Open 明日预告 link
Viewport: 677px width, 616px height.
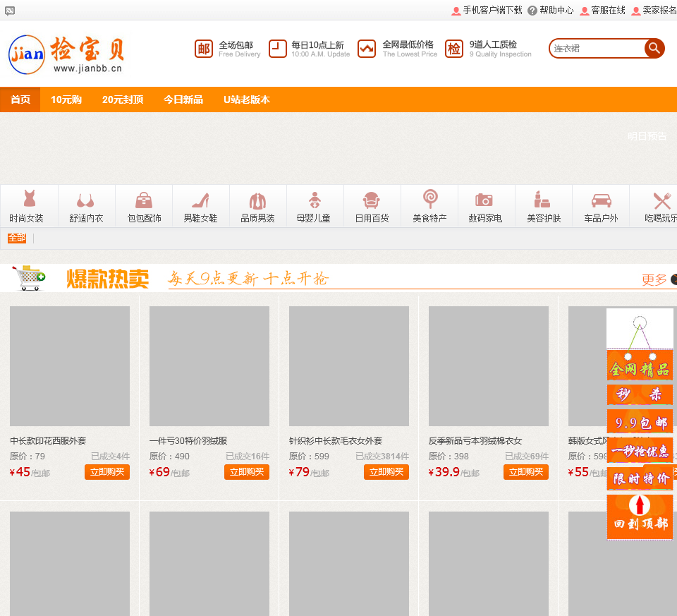click(x=647, y=136)
